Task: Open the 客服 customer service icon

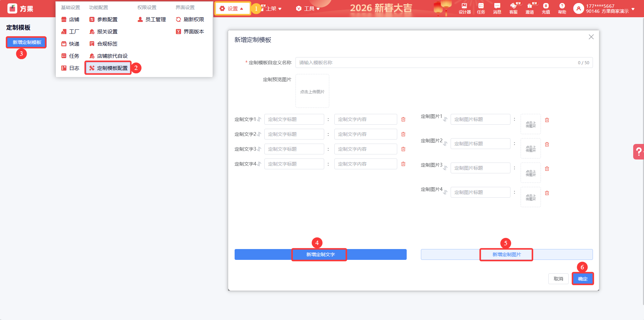Action: pyautogui.click(x=513, y=8)
